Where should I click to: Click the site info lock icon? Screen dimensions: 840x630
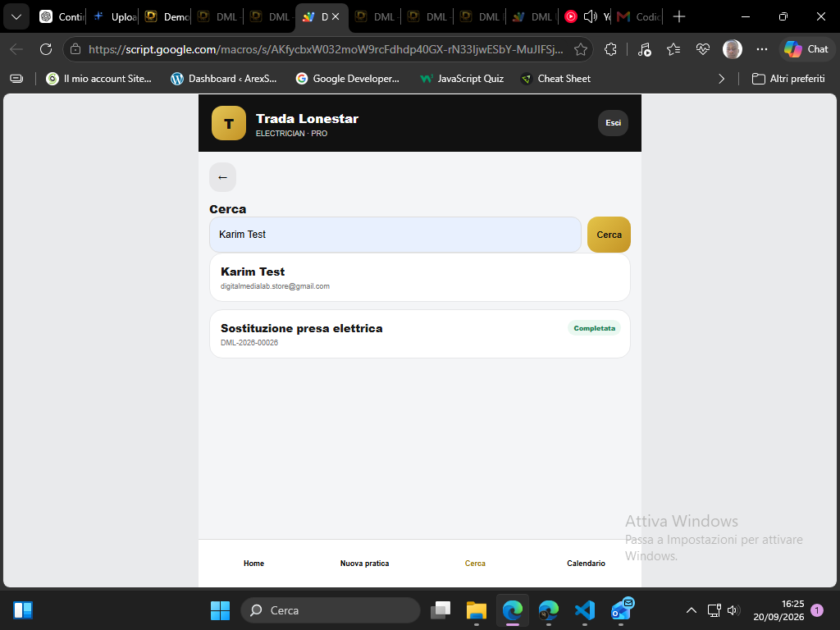coord(75,49)
